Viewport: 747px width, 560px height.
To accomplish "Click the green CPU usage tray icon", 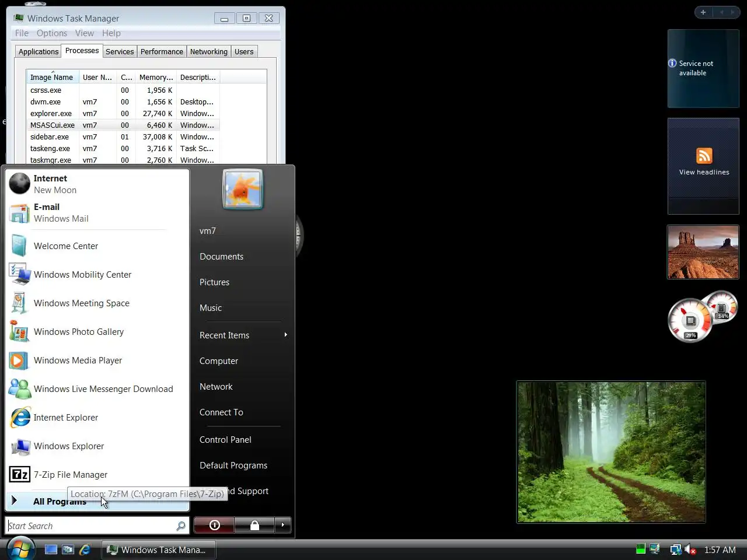I will pyautogui.click(x=640, y=549).
